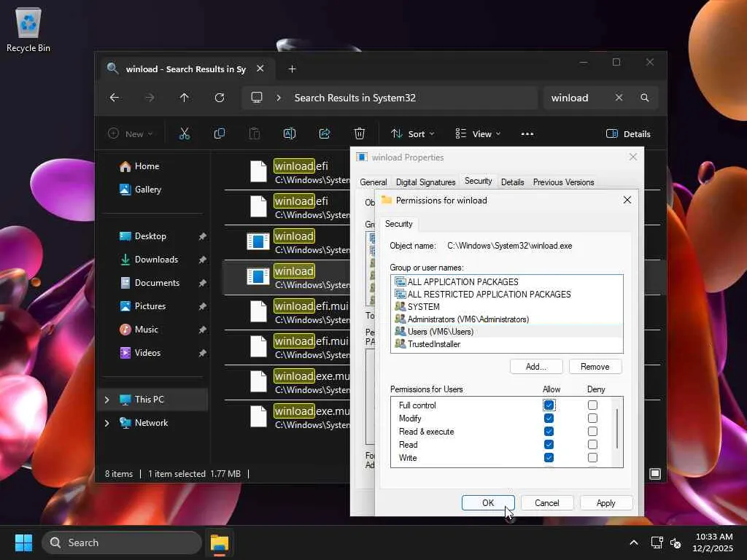This screenshot has width=747, height=560.
Task: Open the Sort dropdown menu
Action: pyautogui.click(x=413, y=133)
